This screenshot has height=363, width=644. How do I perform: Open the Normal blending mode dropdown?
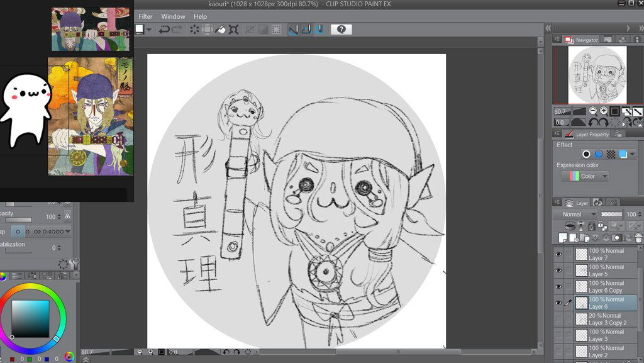(575, 215)
